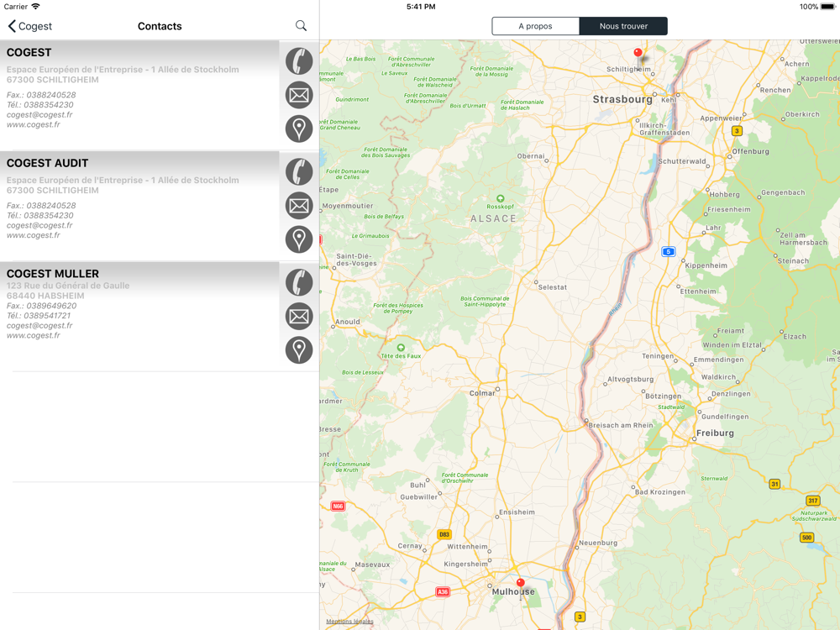Call COGEST MULLER using the phone icon

299,282
